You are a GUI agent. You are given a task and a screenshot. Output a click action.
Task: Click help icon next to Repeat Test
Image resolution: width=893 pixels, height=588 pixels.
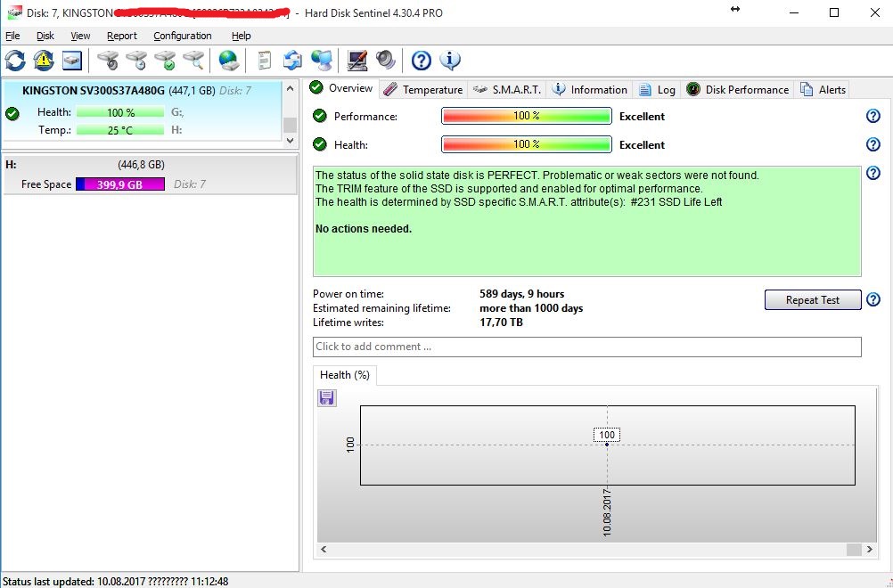(x=873, y=299)
